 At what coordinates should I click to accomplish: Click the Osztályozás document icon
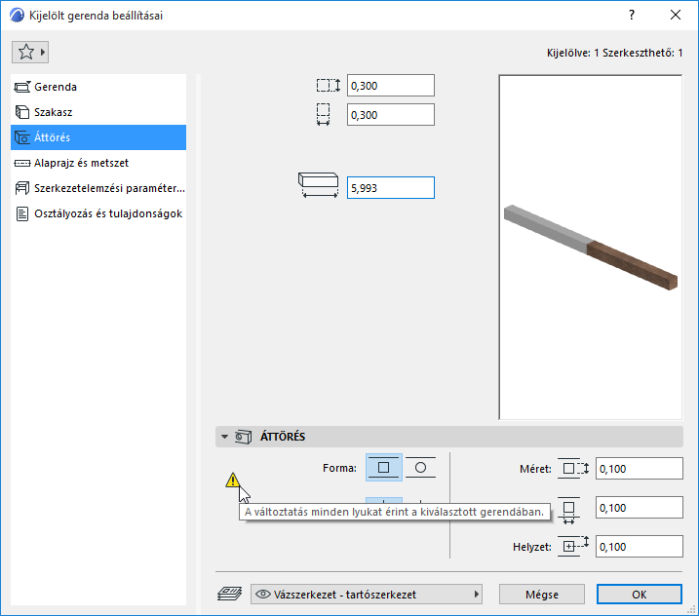21,214
